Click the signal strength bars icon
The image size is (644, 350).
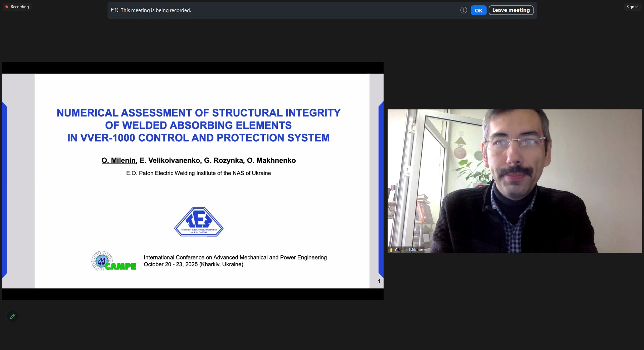pyautogui.click(x=391, y=250)
